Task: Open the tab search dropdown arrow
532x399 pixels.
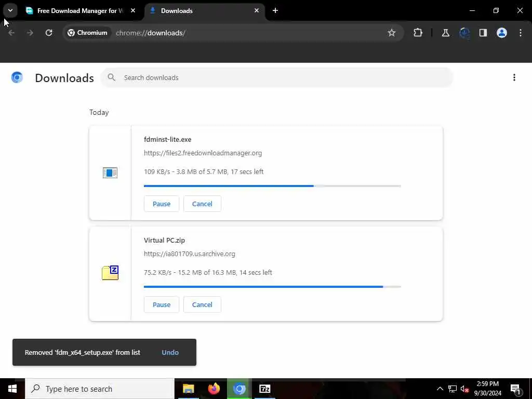Action: coord(10,10)
